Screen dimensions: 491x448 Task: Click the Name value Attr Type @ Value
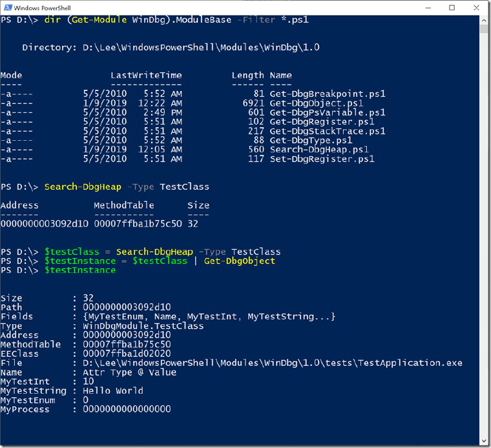pyautogui.click(x=130, y=372)
